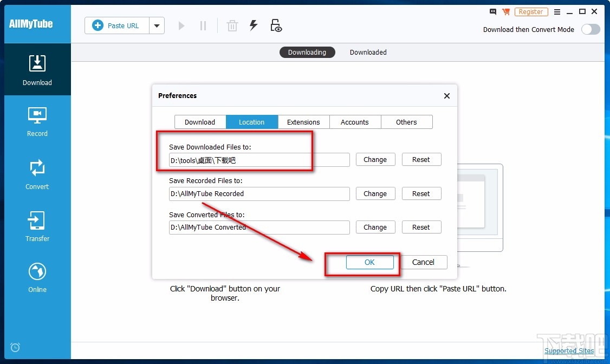Expand the Paste URL dropdown arrow
This screenshot has width=610, height=364.
click(x=157, y=25)
